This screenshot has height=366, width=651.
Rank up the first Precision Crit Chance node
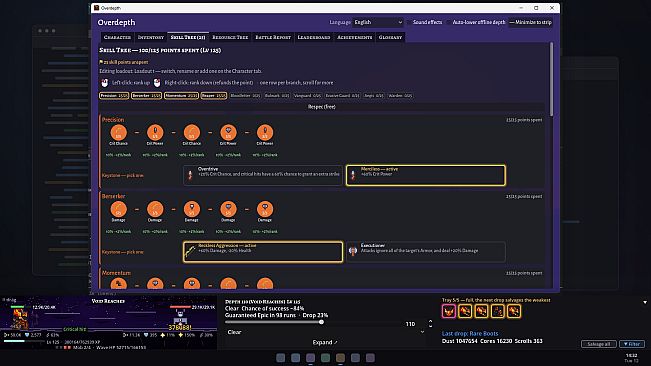tap(118, 133)
